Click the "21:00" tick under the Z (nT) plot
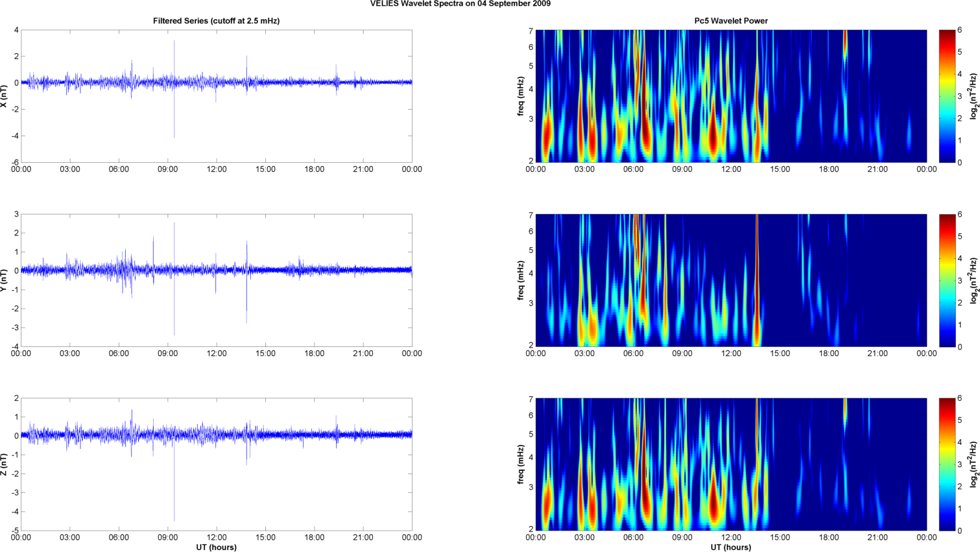 [x=363, y=538]
